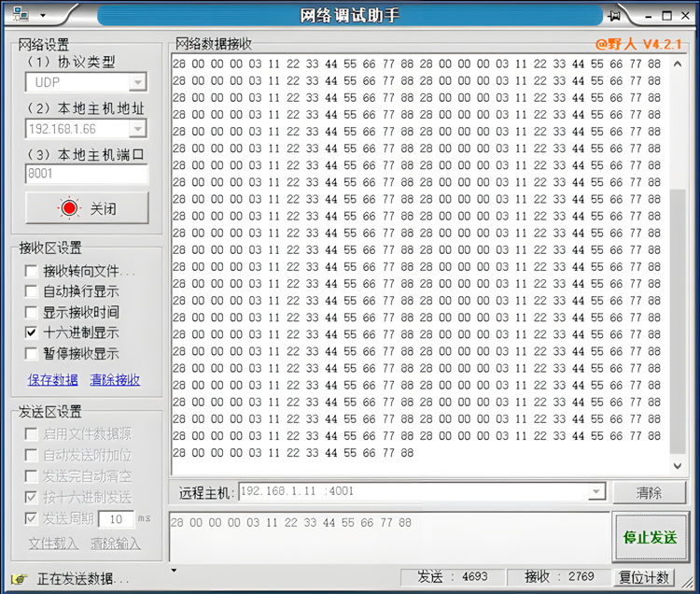Click the 清除接收 link

pos(115,380)
